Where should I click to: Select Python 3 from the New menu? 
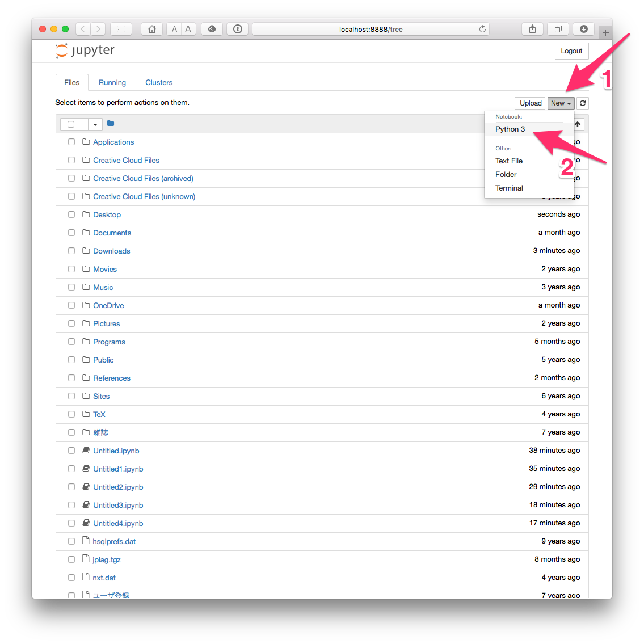pyautogui.click(x=510, y=129)
